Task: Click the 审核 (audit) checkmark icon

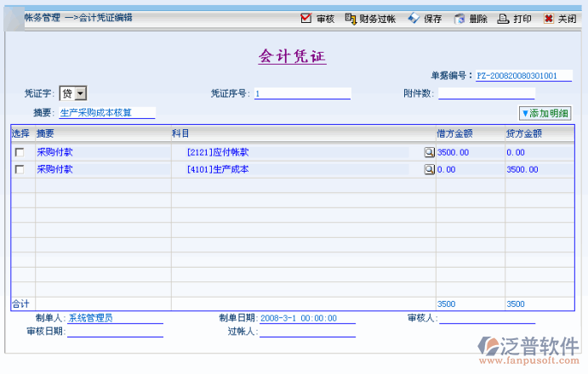Action: [x=306, y=19]
